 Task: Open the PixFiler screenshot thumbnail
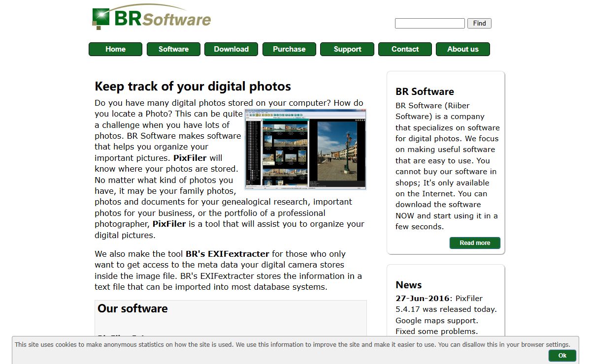click(x=306, y=150)
